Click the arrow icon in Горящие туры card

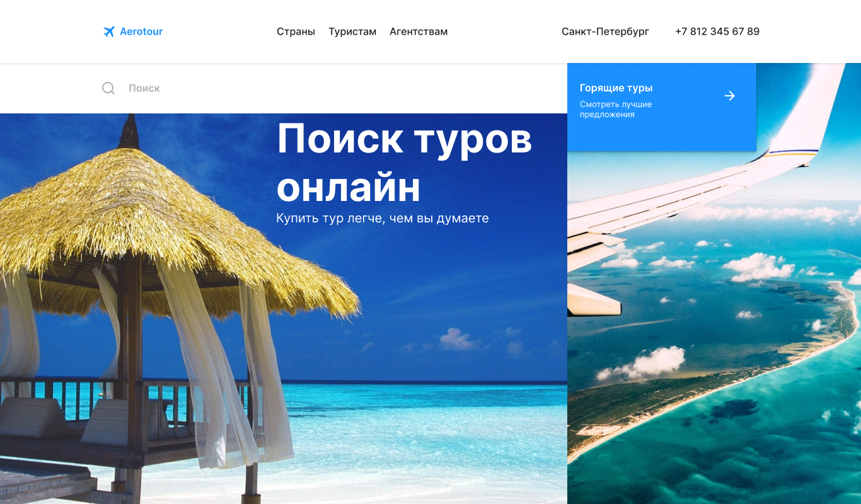[730, 96]
